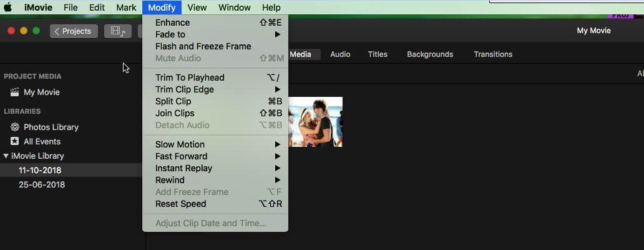Expand the Trim Clip Edge submenu
The height and width of the screenshot is (250, 644).
point(215,89)
